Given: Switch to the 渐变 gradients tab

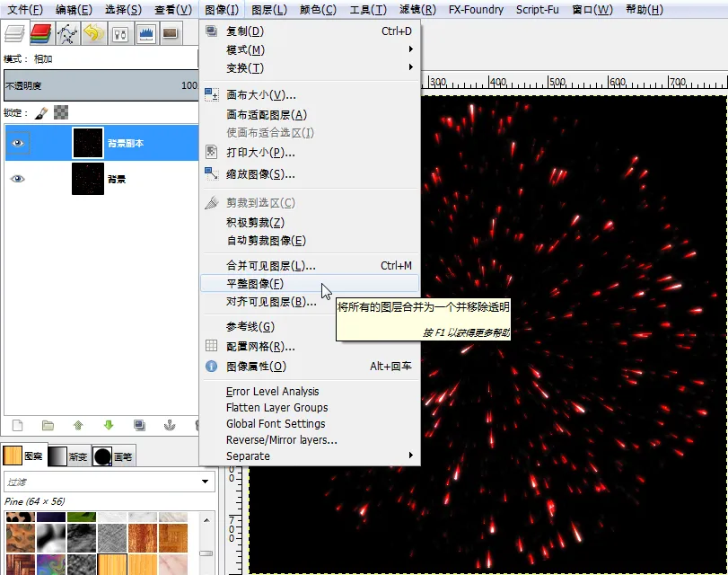Looking at the screenshot, I should pos(68,456).
